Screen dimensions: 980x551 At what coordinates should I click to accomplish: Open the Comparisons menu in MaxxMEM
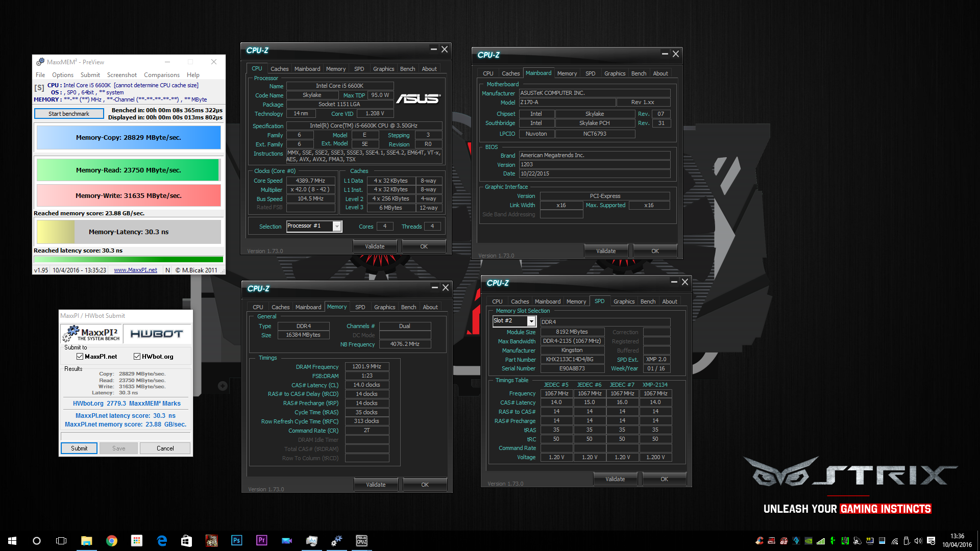tap(162, 75)
